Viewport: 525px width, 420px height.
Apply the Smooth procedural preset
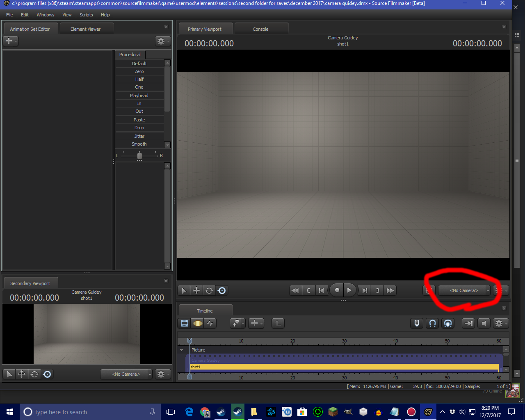(x=139, y=144)
